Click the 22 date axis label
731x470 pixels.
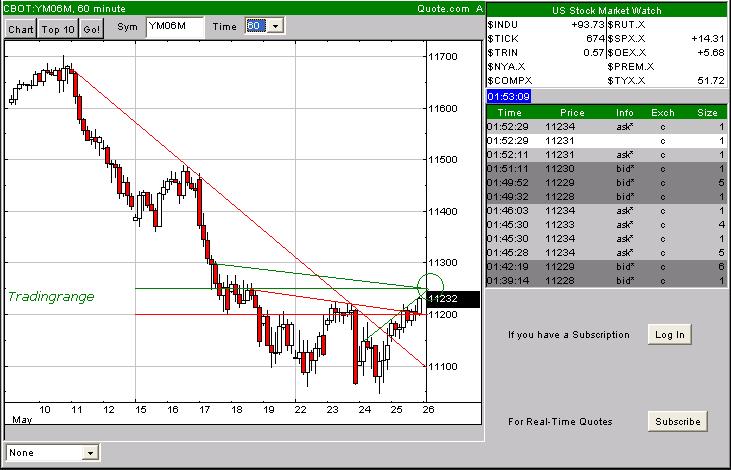point(301,409)
